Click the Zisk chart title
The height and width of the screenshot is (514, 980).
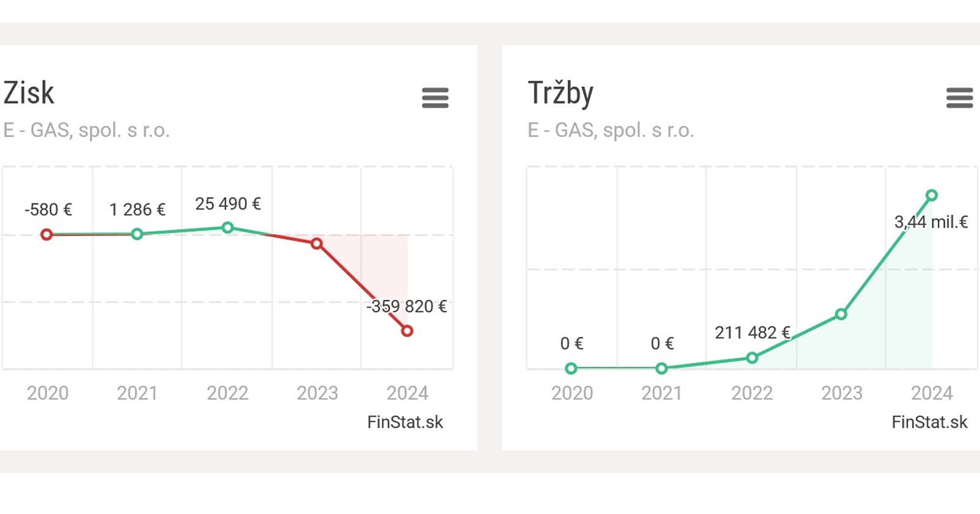[x=29, y=94]
